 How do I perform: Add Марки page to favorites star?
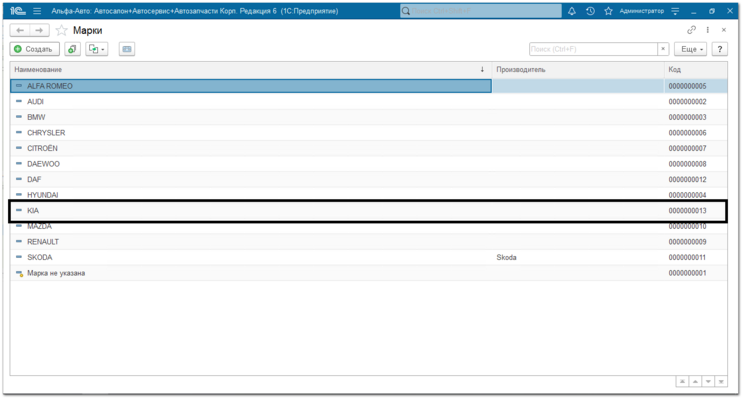pyautogui.click(x=62, y=30)
